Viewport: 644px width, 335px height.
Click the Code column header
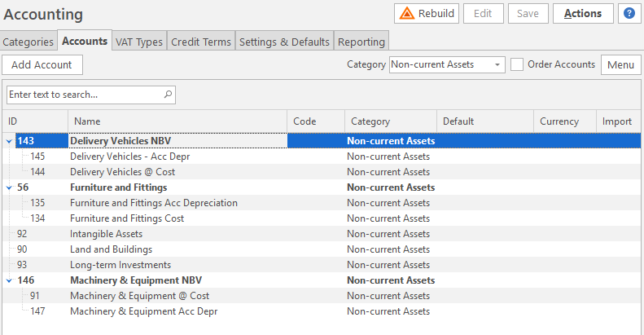click(x=316, y=121)
